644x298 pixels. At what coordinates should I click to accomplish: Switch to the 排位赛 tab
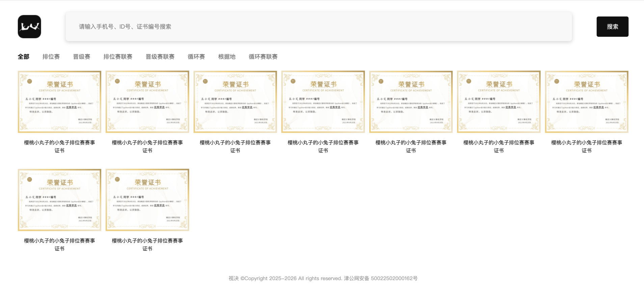point(51,57)
